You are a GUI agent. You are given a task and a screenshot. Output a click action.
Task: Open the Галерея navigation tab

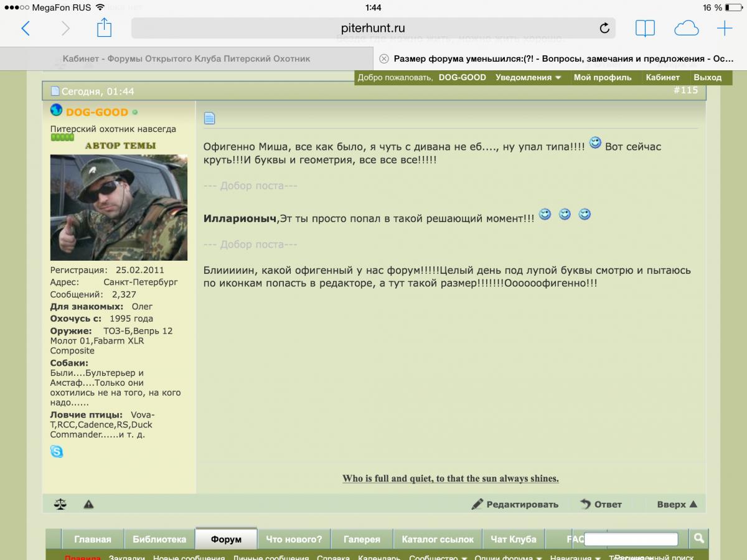pos(362,539)
